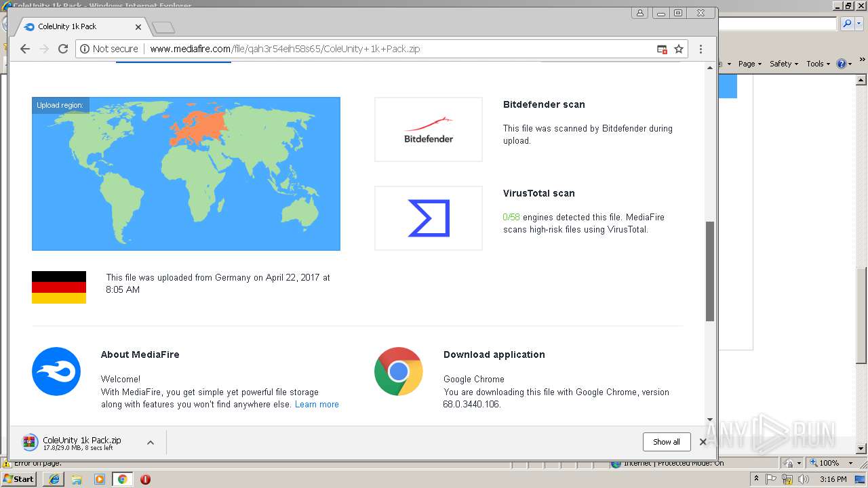Open Windows Explorer folder from taskbar
The height and width of the screenshot is (488, 868).
tap(77, 479)
